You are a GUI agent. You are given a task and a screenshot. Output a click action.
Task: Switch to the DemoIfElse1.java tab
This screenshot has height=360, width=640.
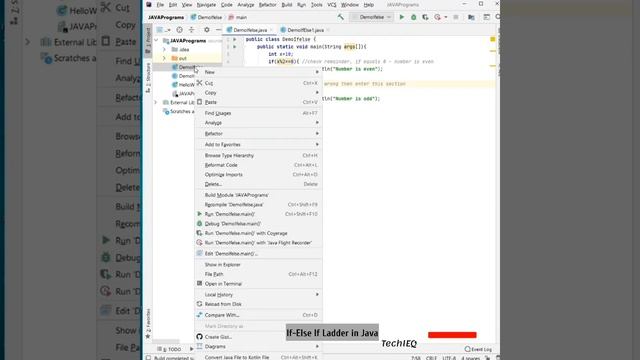pos(305,30)
